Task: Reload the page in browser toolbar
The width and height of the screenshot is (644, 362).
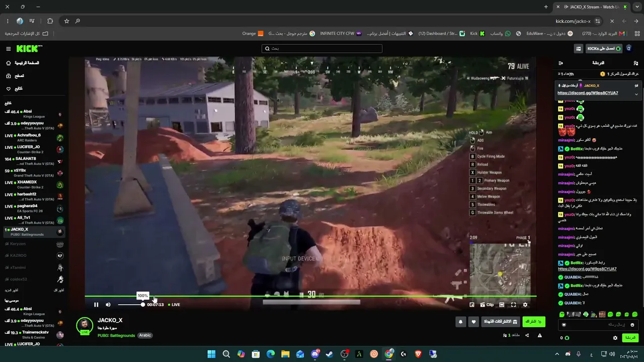Action: click(612, 21)
